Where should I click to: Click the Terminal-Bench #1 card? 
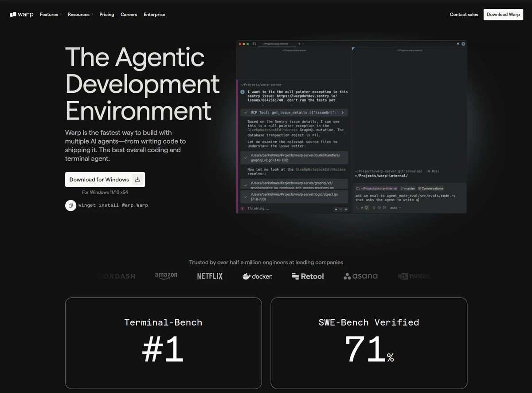click(163, 343)
